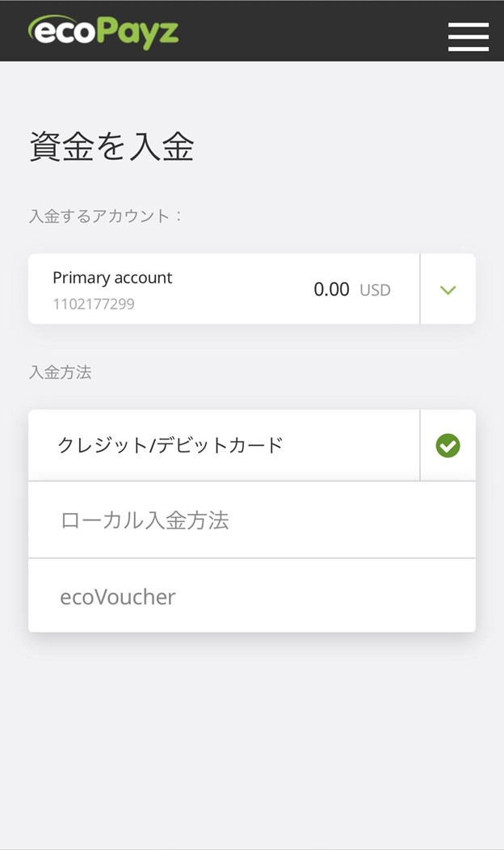Click account number 1102177299
Image resolution: width=504 pixels, height=850 pixels.
[x=94, y=305]
